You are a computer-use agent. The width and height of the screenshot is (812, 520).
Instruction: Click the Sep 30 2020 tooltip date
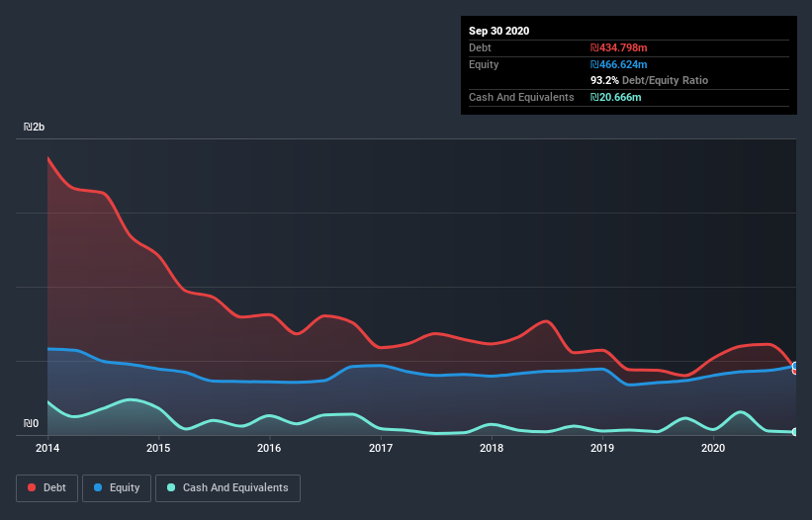pos(498,31)
